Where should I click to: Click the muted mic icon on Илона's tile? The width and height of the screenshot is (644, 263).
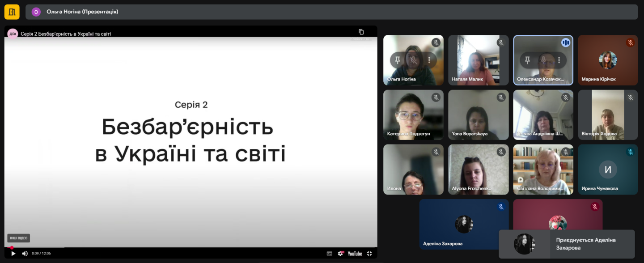tap(436, 152)
